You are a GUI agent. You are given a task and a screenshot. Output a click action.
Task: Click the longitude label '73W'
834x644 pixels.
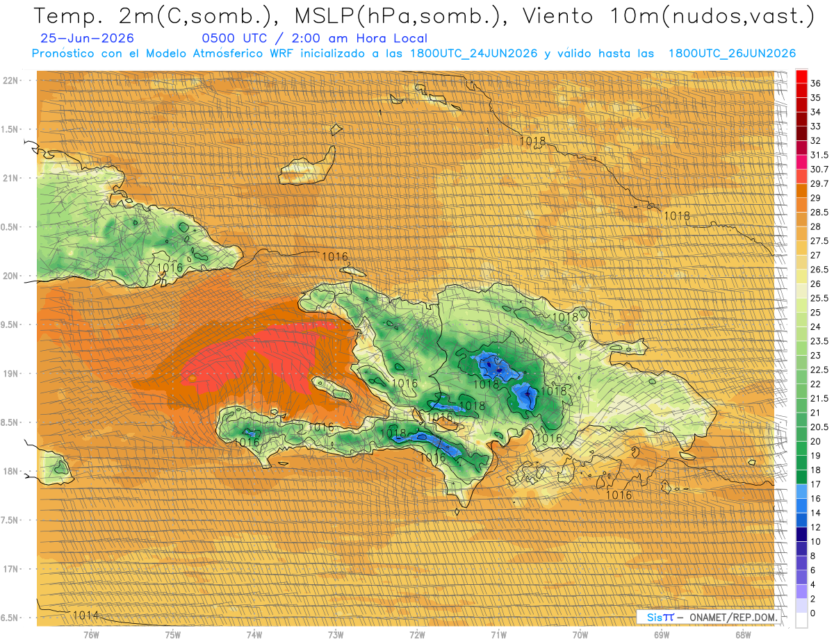point(336,635)
